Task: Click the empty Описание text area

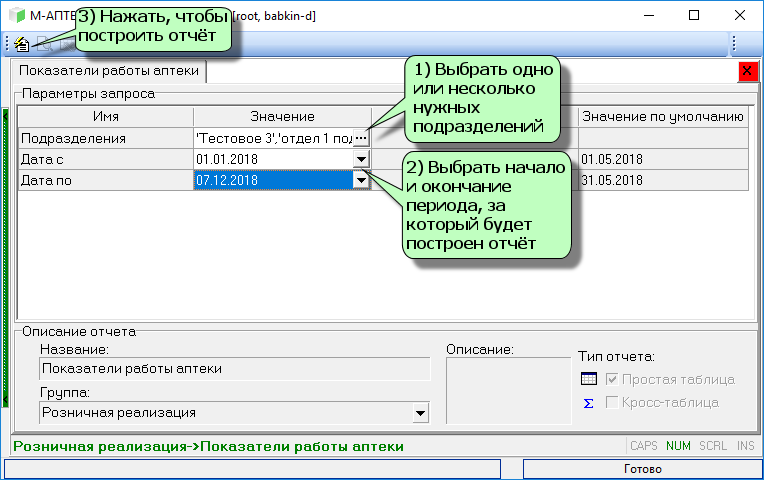Action: coord(508,391)
